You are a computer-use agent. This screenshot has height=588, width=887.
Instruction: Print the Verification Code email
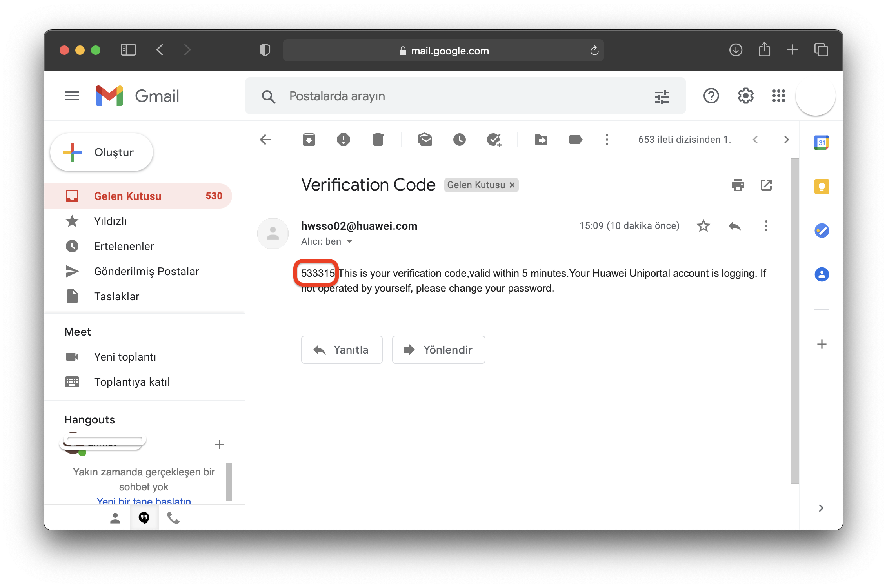pyautogui.click(x=738, y=185)
